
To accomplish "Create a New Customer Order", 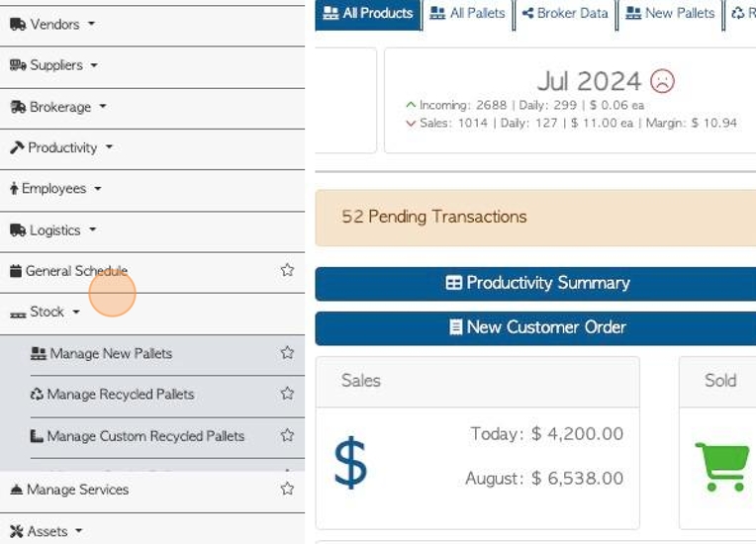I will pyautogui.click(x=535, y=327).
